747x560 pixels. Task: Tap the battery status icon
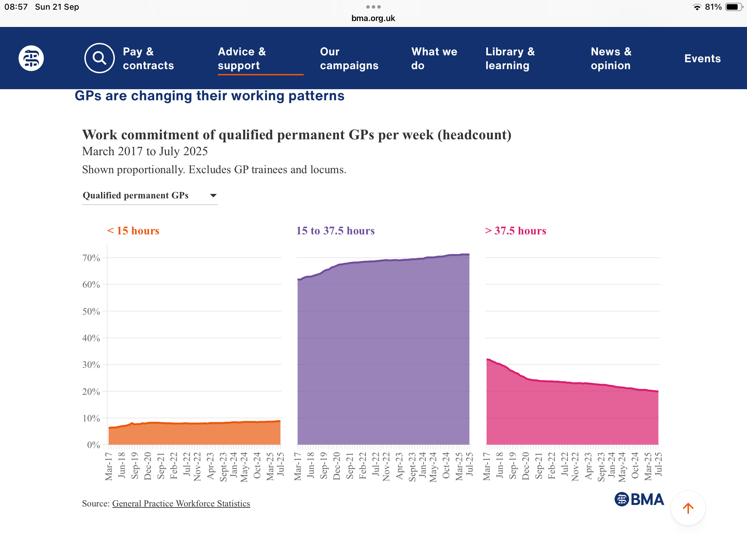click(x=733, y=7)
